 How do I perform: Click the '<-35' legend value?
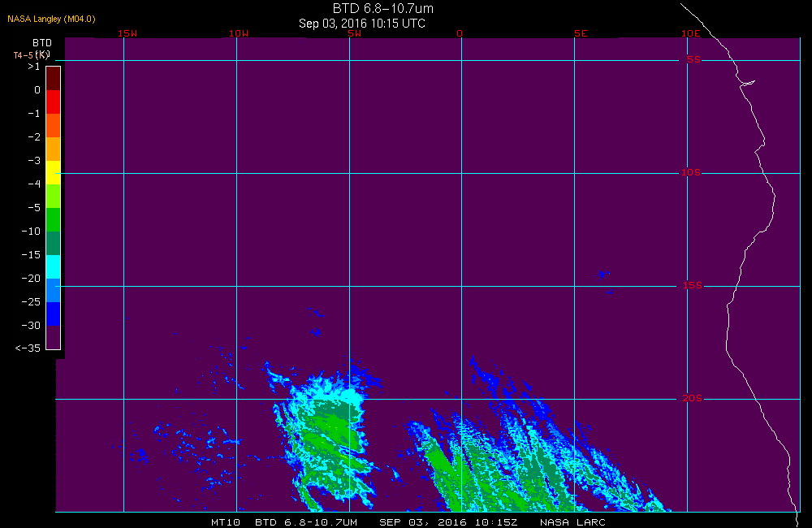tap(28, 348)
